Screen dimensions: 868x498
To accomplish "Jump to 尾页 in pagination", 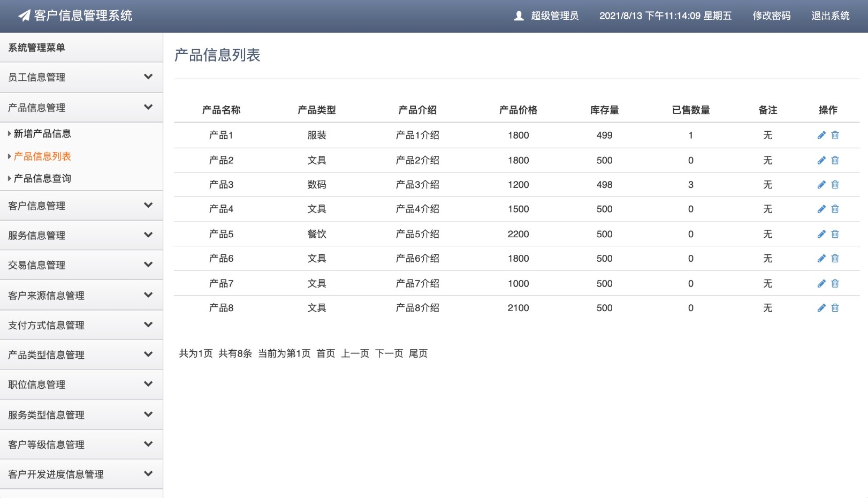I will [418, 353].
